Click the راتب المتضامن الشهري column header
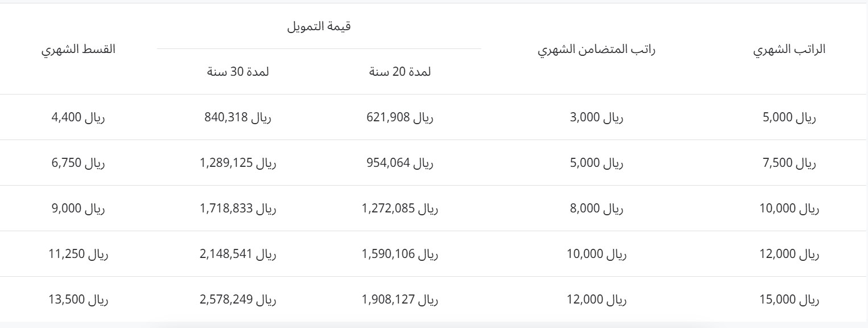 [x=597, y=49]
